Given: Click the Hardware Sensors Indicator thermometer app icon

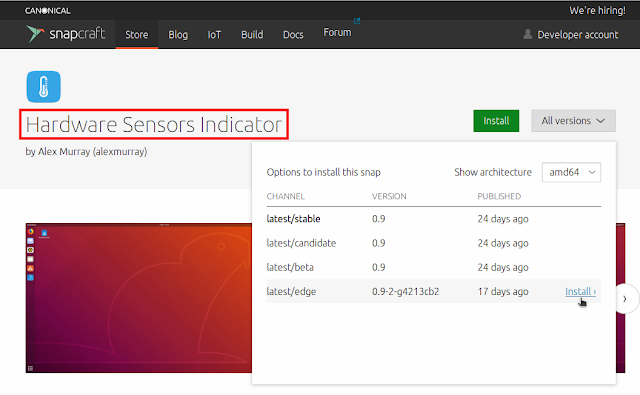Looking at the screenshot, I should pos(44,87).
